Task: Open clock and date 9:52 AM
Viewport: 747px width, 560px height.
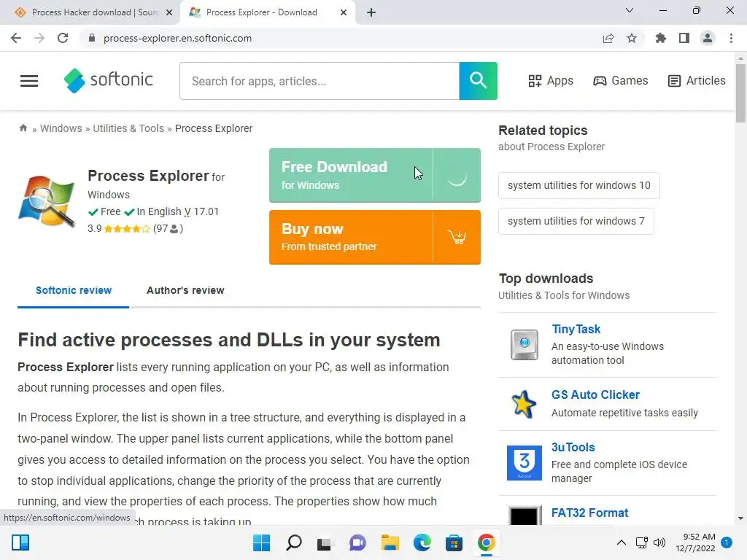Action: [695, 542]
